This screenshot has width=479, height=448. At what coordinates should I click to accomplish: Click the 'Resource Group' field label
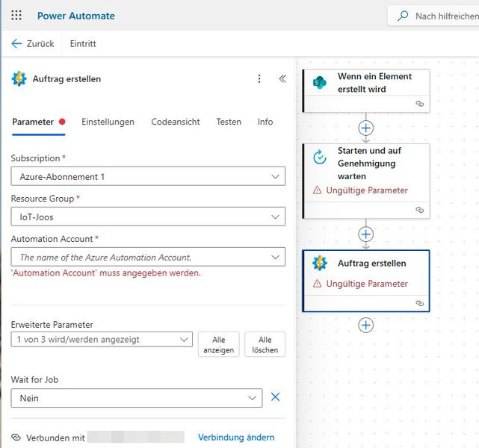coord(43,199)
